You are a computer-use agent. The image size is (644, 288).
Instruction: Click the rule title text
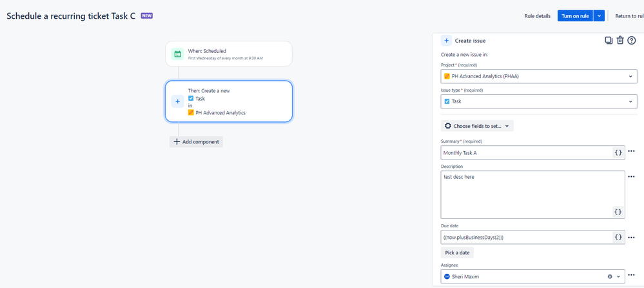tap(71, 16)
